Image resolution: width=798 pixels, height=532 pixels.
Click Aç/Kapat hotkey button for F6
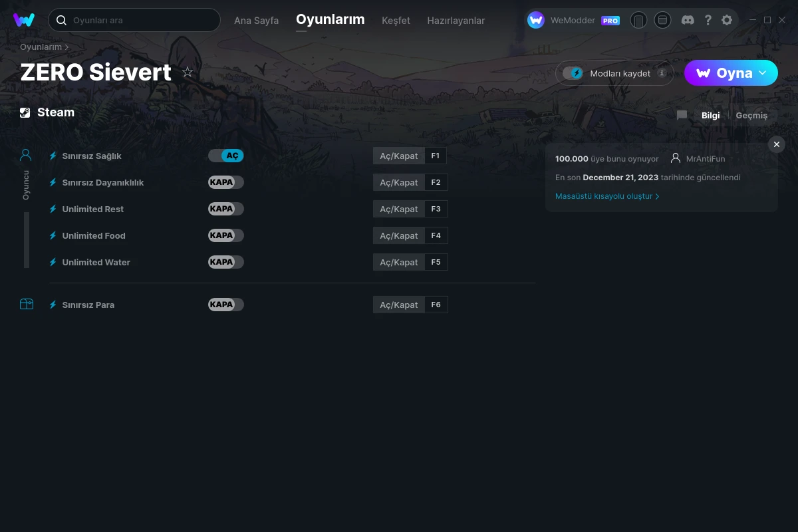[399, 305]
